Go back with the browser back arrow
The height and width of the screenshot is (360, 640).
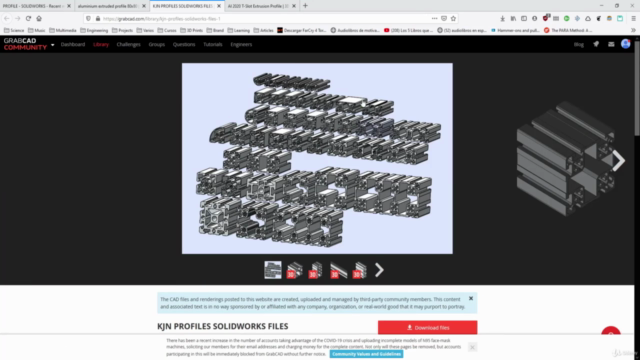pos(7,18)
